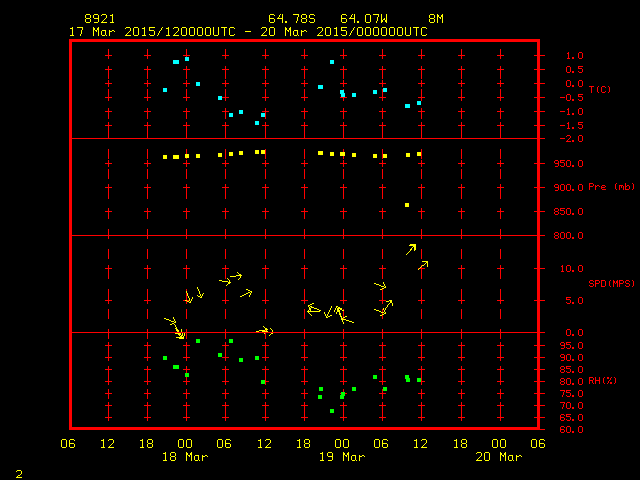Click the lowest green humidity data point

[332, 411]
